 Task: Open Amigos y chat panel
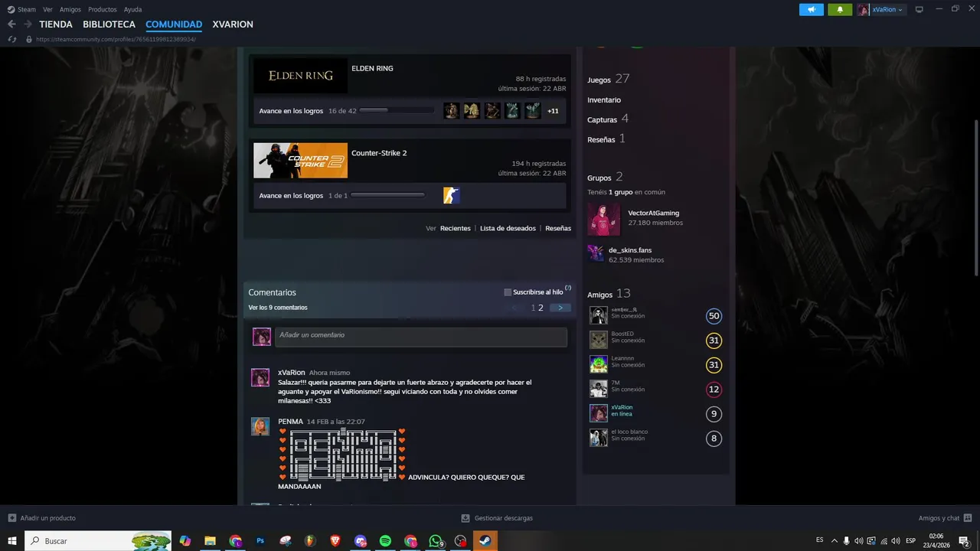coord(946,518)
